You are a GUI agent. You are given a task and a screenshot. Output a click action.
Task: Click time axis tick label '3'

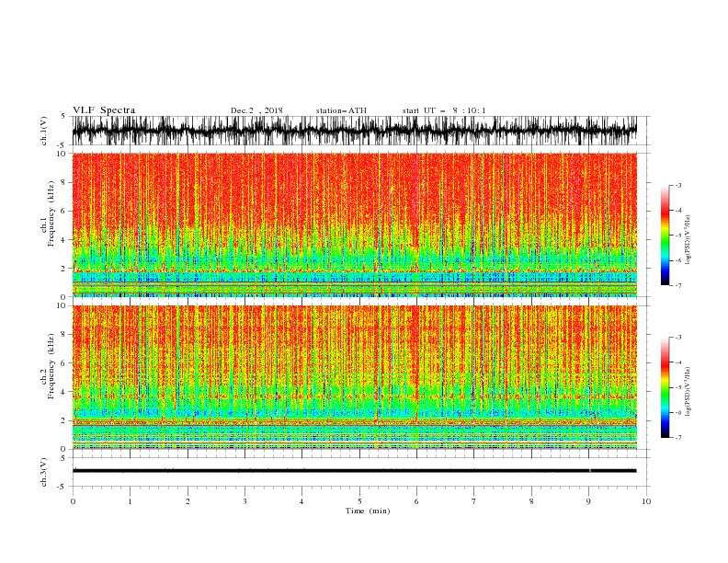tap(245, 501)
